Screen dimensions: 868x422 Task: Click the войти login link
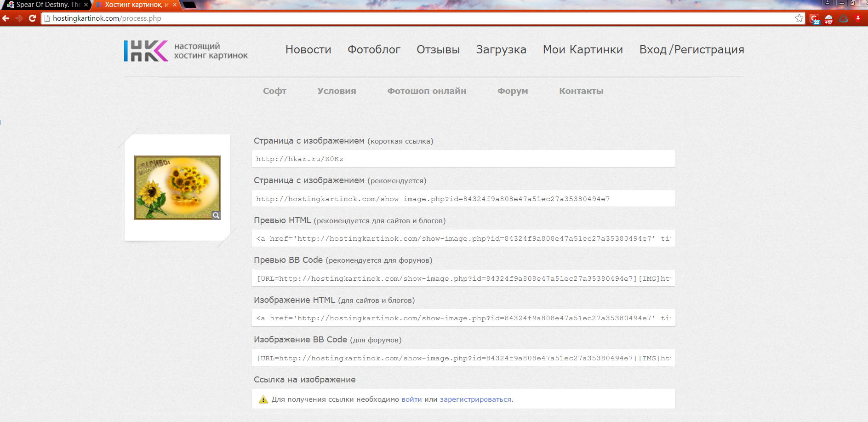coord(411,399)
